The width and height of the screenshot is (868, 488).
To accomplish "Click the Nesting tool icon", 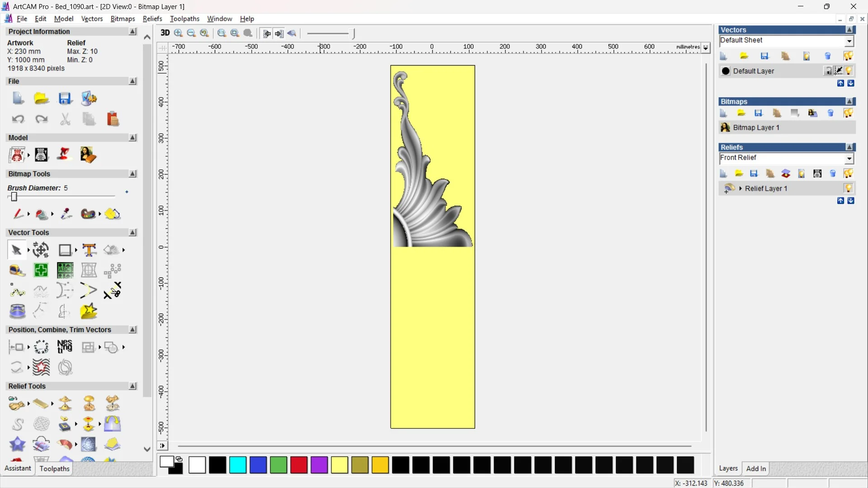I will 65,347.
